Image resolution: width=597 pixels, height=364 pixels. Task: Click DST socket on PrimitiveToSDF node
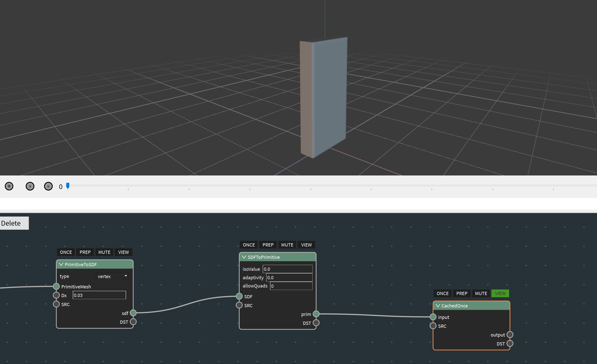point(133,322)
